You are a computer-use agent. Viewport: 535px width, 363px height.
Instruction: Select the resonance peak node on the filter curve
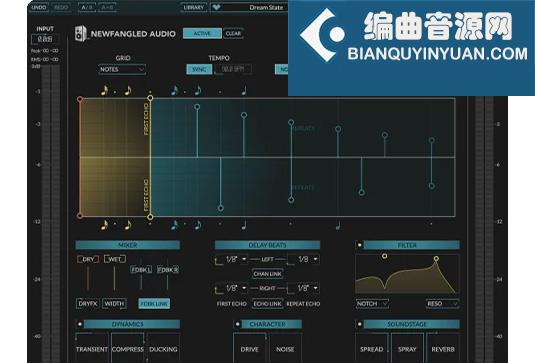coord(436,259)
